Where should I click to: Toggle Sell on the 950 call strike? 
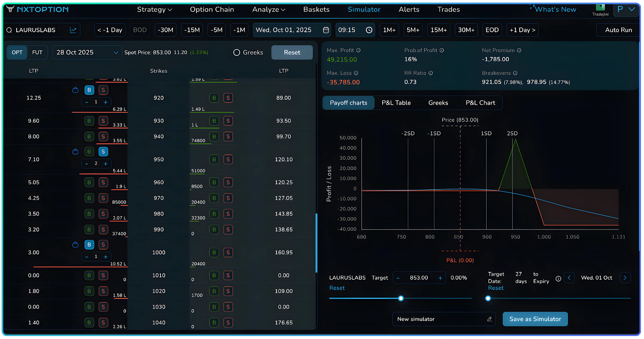coord(103,152)
